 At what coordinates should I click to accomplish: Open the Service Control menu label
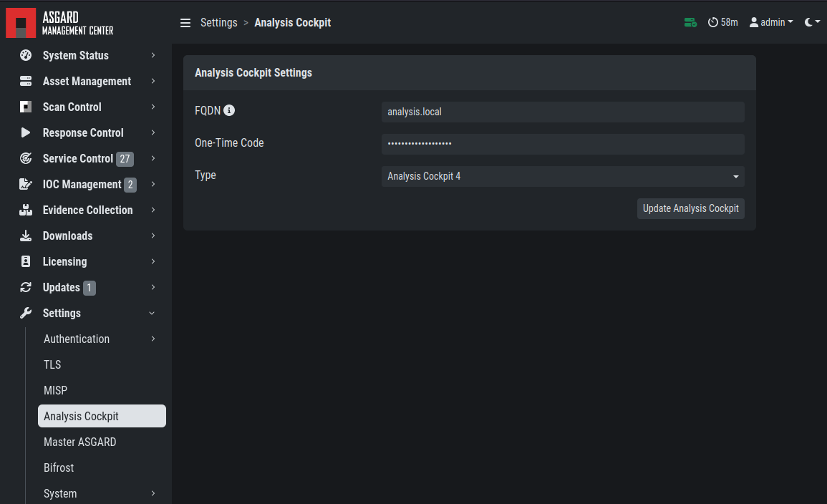78,158
